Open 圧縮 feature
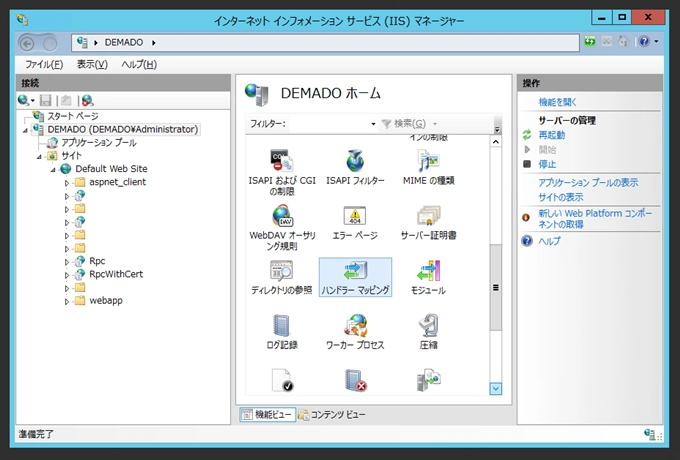 coord(428,332)
